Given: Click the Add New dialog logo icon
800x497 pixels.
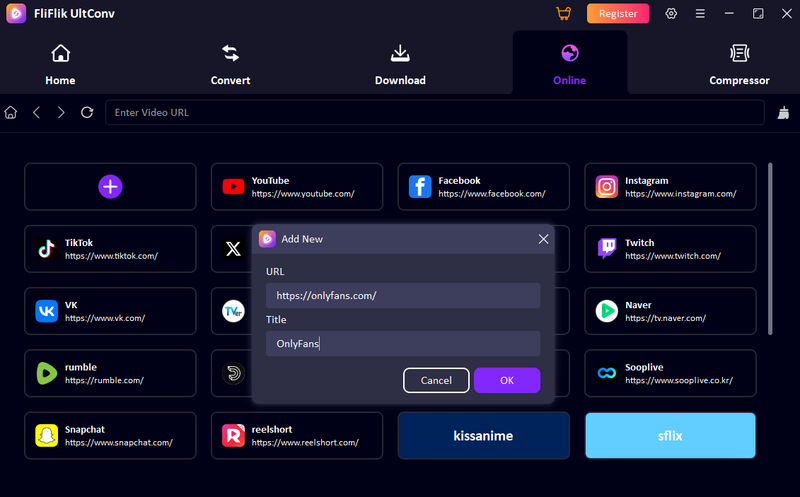Looking at the screenshot, I should [x=267, y=239].
